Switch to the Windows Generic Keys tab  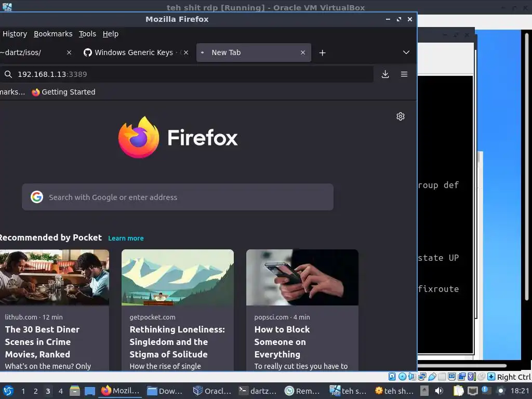tap(136, 52)
